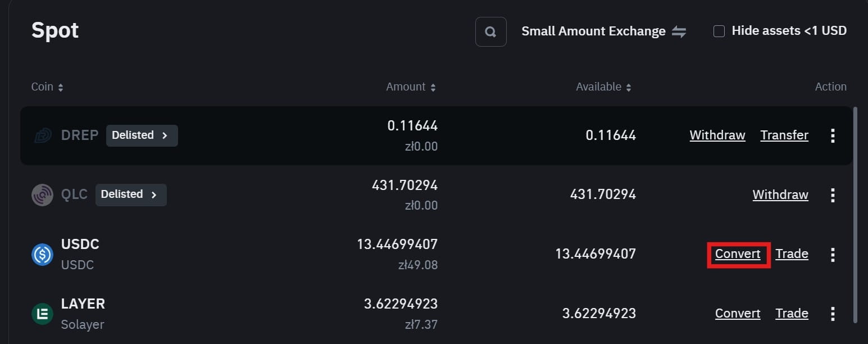The width and height of the screenshot is (868, 344).
Task: Trade LAYER
Action: click(x=792, y=314)
